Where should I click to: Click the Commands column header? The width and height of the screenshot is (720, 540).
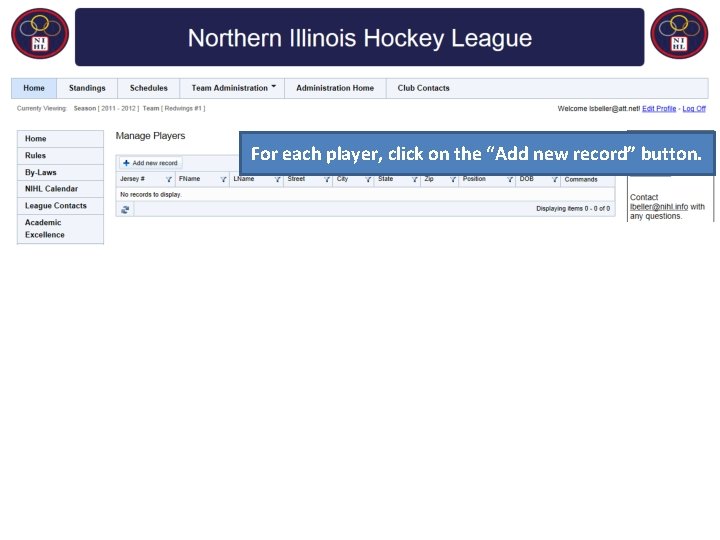[581, 180]
